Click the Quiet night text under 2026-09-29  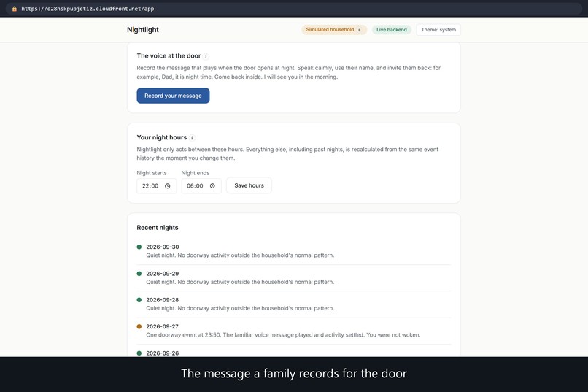(240, 282)
